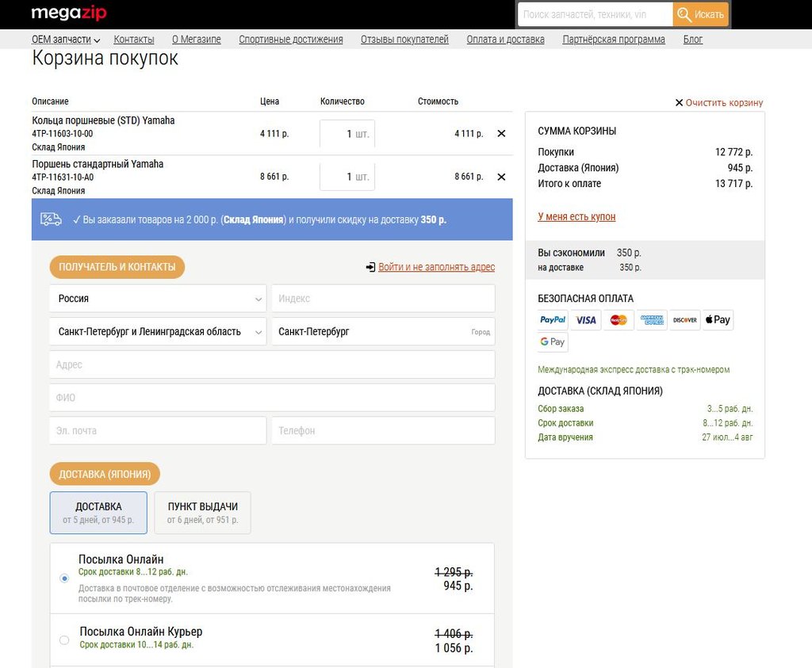Viewport: 812px width, 668px height.
Task: Click the delivery truck discount icon
Action: tap(52, 219)
